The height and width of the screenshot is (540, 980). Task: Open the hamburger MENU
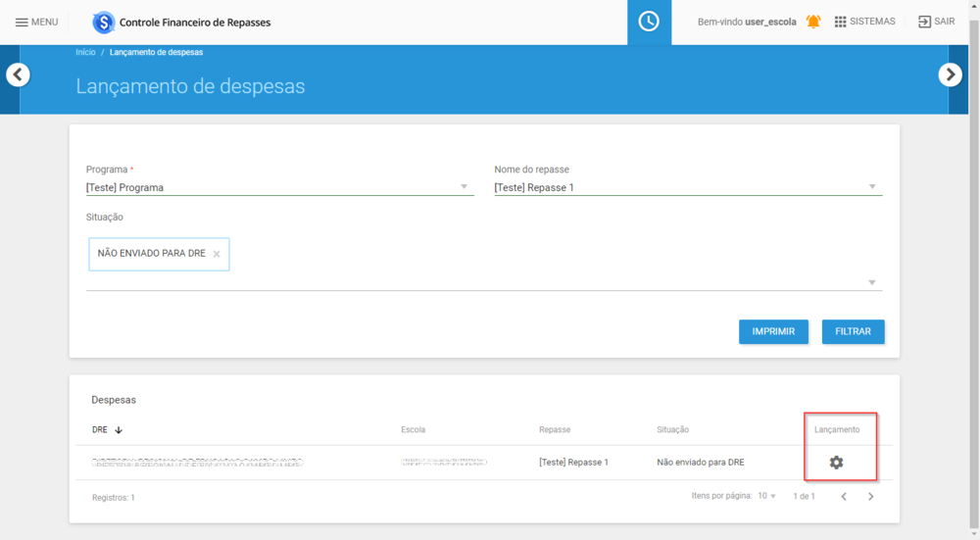pyautogui.click(x=36, y=22)
